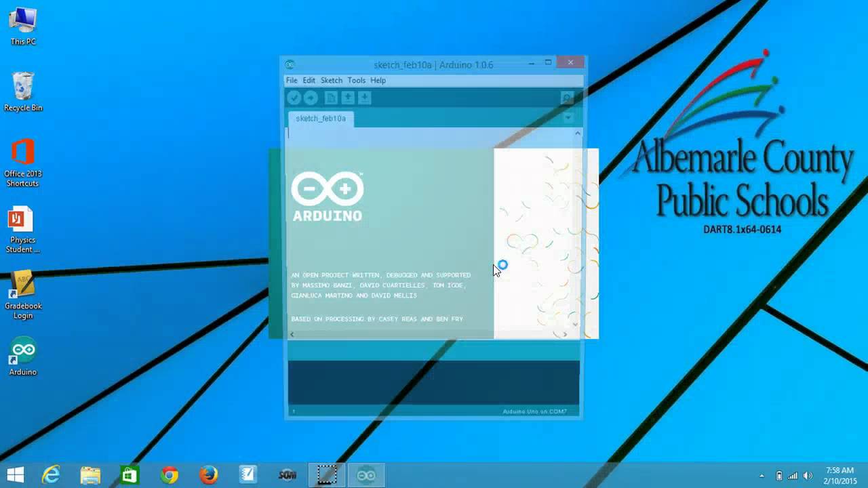Click the screen capture tool taskbar icon

327,475
